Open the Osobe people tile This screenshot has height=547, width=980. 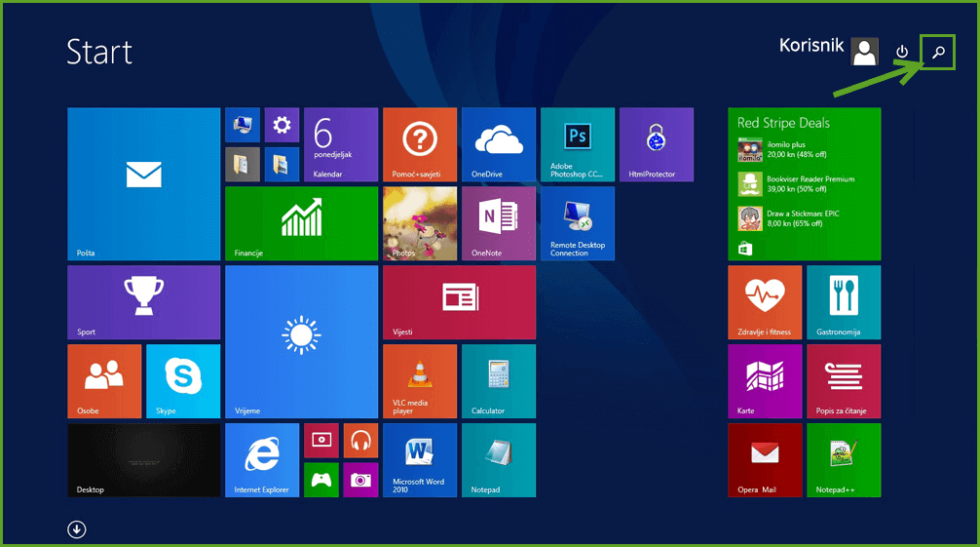[x=104, y=381]
